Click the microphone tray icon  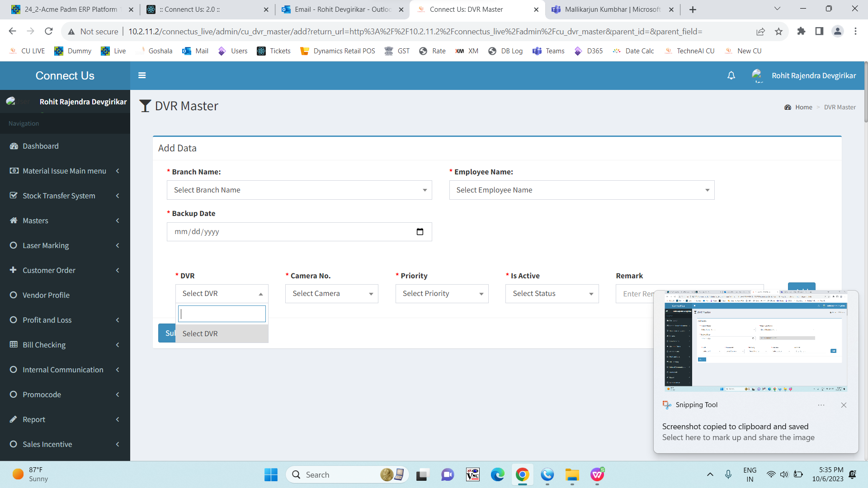pyautogui.click(x=728, y=474)
